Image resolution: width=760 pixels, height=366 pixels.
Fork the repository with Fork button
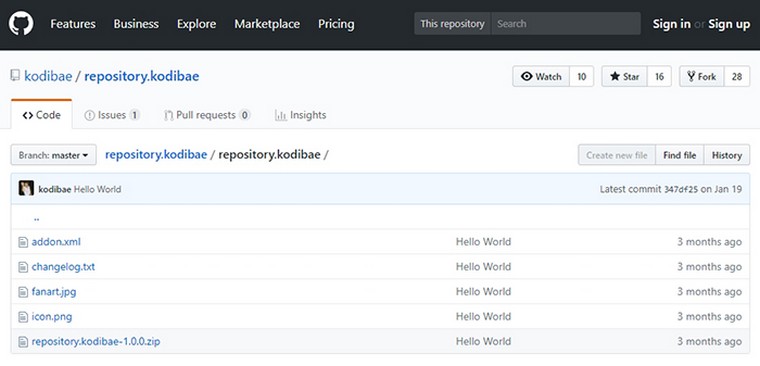pos(702,77)
